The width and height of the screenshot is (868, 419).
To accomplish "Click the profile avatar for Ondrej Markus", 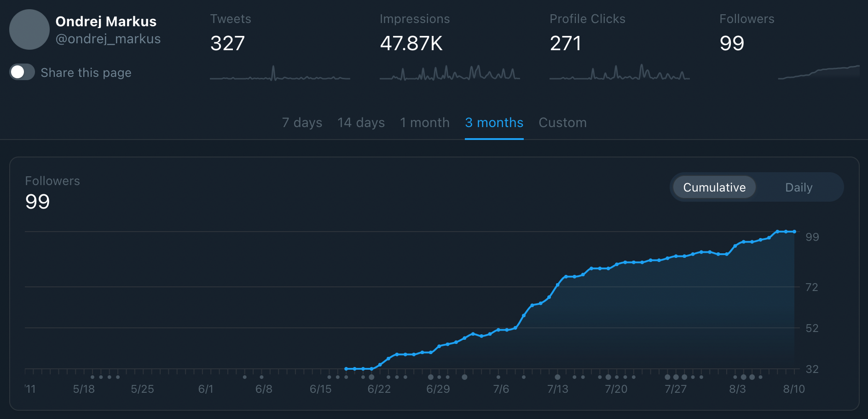I will 29,29.
